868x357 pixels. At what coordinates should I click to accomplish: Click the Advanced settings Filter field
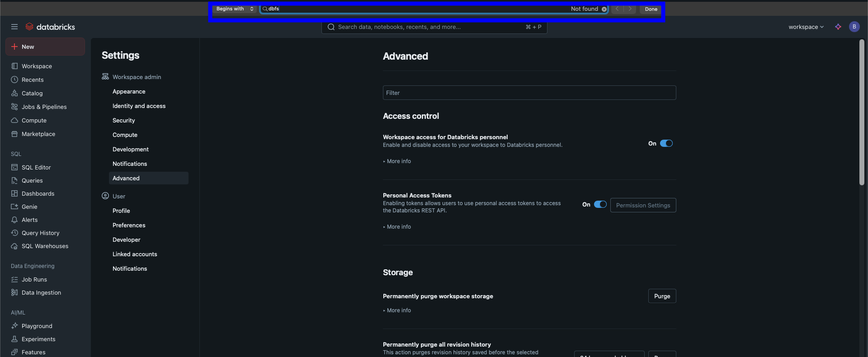click(529, 93)
